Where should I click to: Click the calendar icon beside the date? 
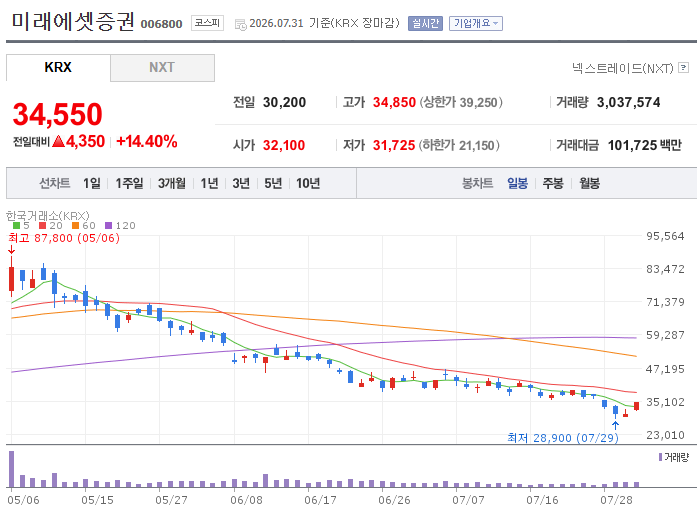click(240, 25)
